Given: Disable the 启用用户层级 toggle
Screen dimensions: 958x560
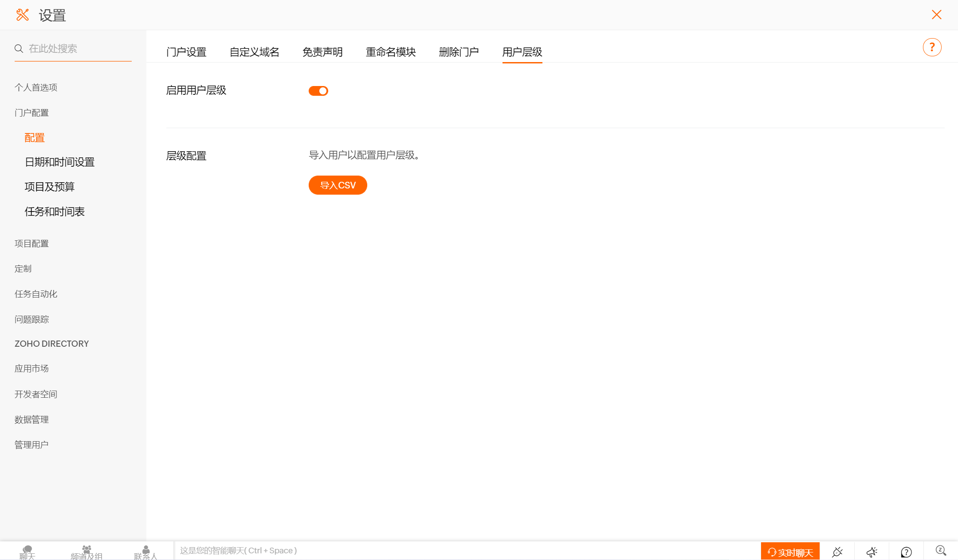Looking at the screenshot, I should pyautogui.click(x=318, y=91).
